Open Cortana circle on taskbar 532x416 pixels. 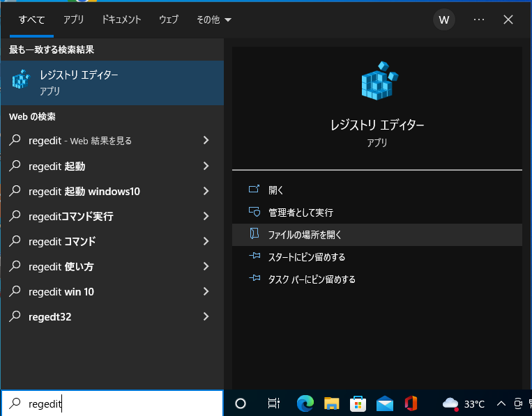coord(241,403)
